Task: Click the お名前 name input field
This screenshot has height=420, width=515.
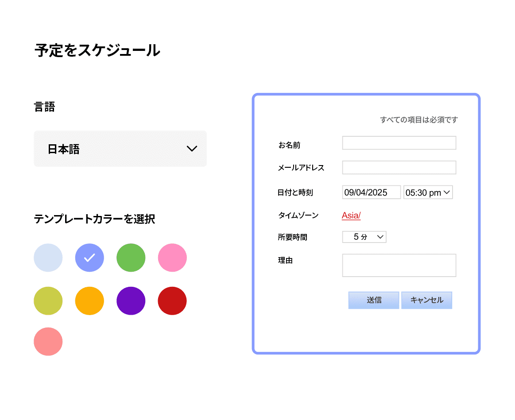Action: pyautogui.click(x=399, y=143)
